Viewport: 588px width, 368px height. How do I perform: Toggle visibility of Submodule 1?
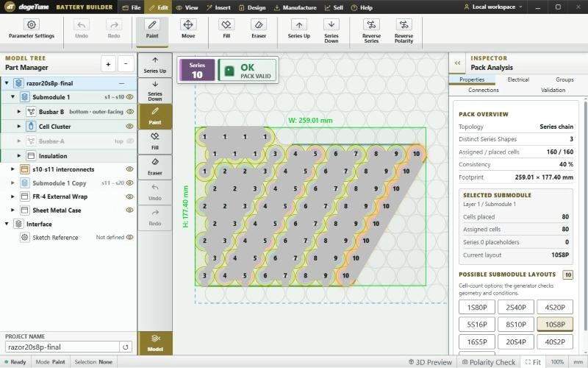click(x=130, y=97)
